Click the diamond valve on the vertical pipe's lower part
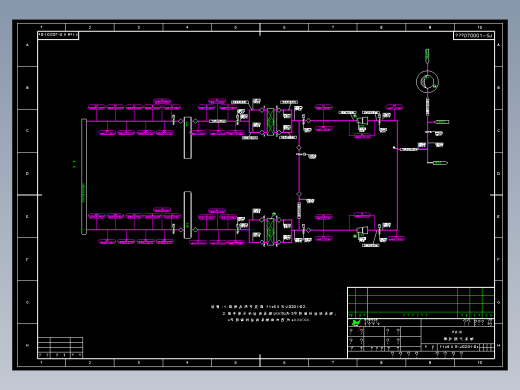Image resolution: width=520 pixels, height=390 pixels. click(299, 194)
